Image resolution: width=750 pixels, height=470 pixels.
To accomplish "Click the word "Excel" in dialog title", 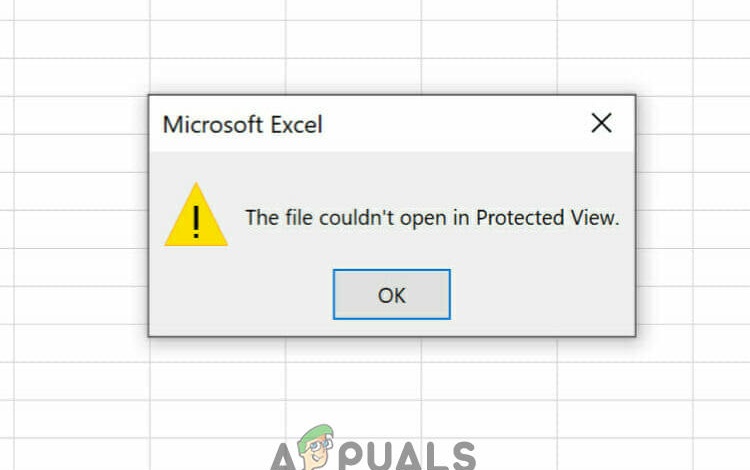I will (297, 125).
